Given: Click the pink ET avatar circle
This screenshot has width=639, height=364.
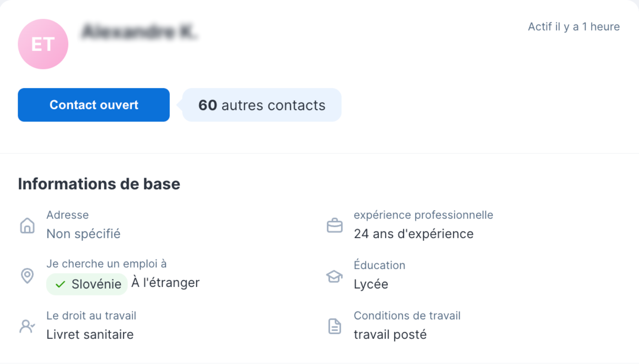Looking at the screenshot, I should pos(43,44).
